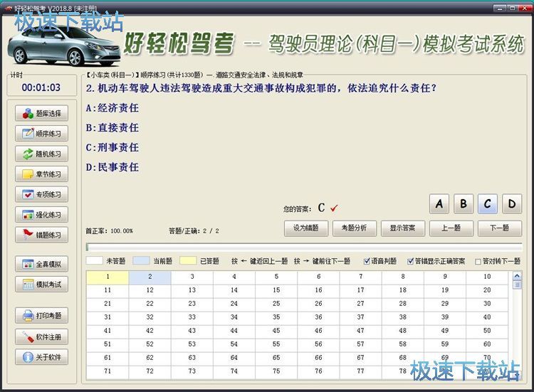Image resolution: width=534 pixels, height=392 pixels.
Task: Open 错题练习 wrong questions practice
Action: 41,235
